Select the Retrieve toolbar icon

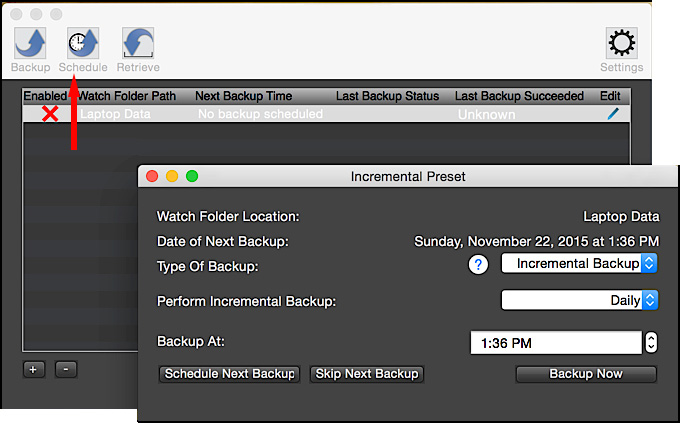click(x=138, y=43)
